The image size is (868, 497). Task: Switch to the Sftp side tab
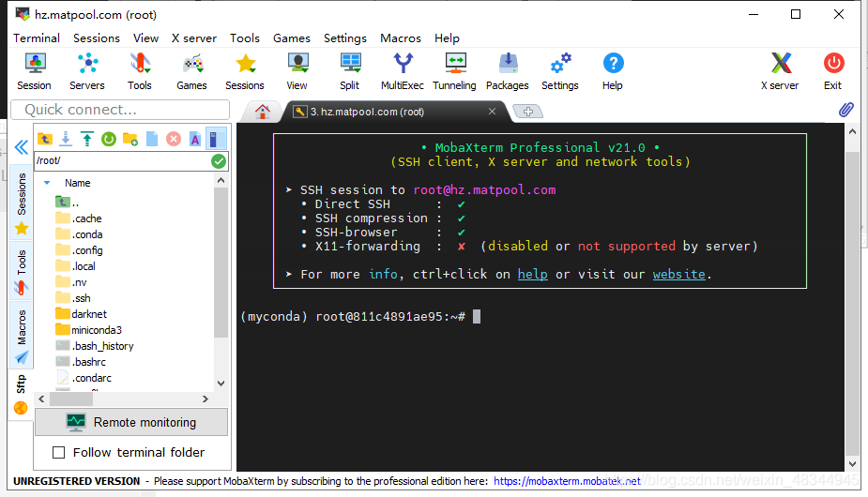[x=21, y=394]
